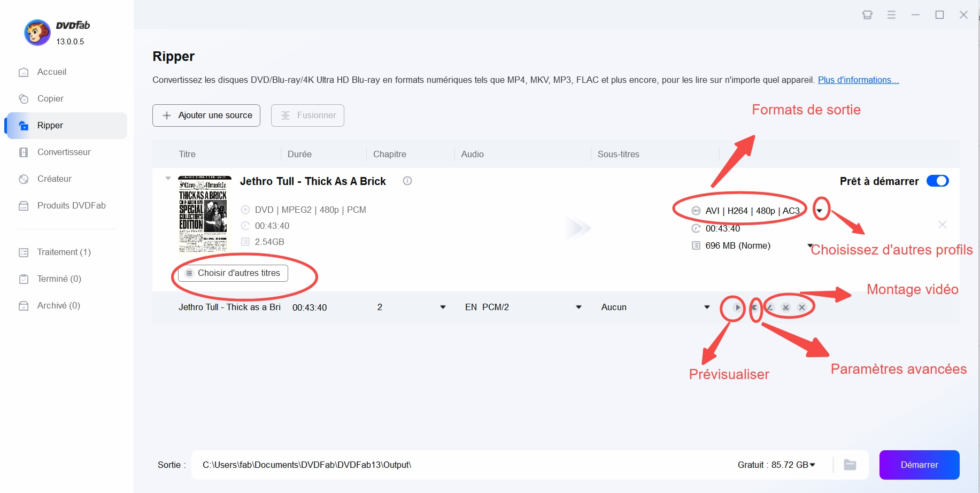Click the Audio column header
980x493 pixels.
[473, 155]
